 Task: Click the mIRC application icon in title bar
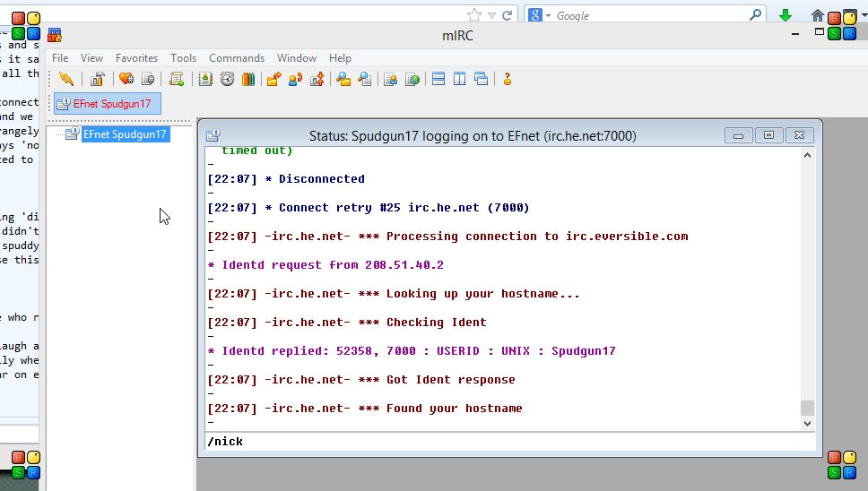[54, 35]
